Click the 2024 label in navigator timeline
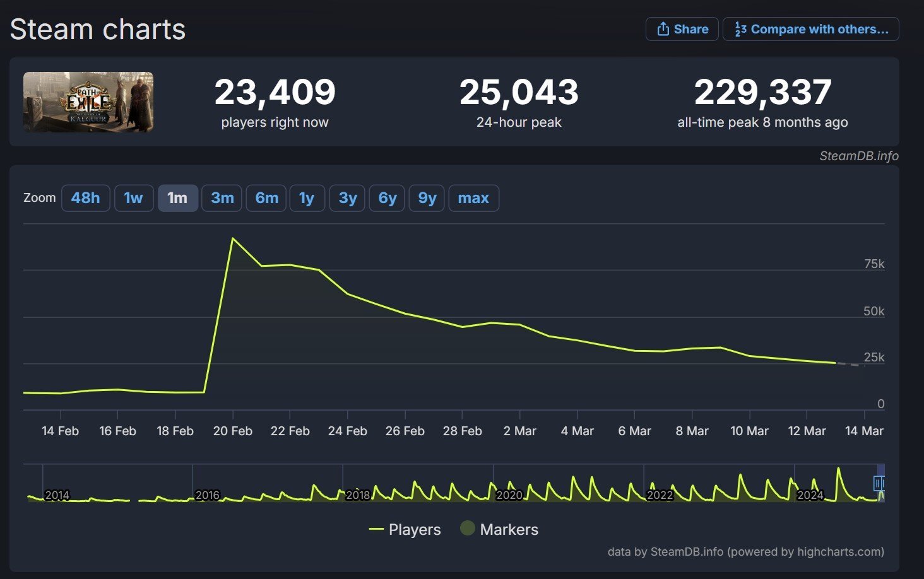The height and width of the screenshot is (579, 924). click(810, 495)
